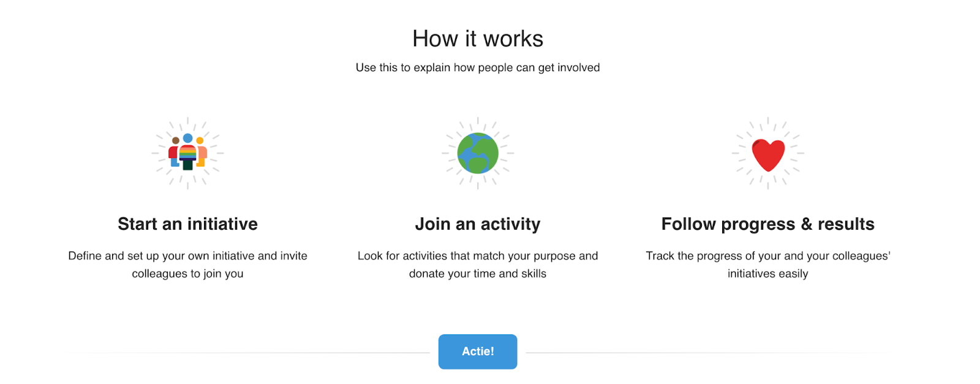980x384 pixels.
Task: Select the orange-headed person in group icon
Action: 201,152
